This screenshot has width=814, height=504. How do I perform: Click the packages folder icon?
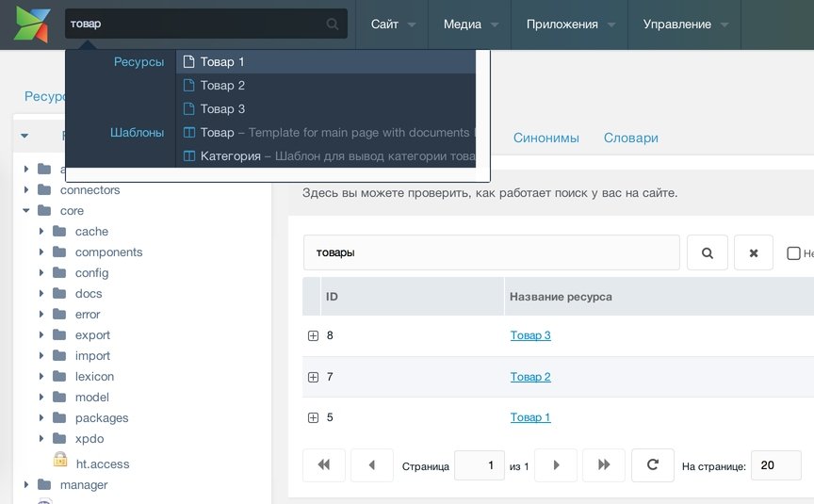pos(59,418)
